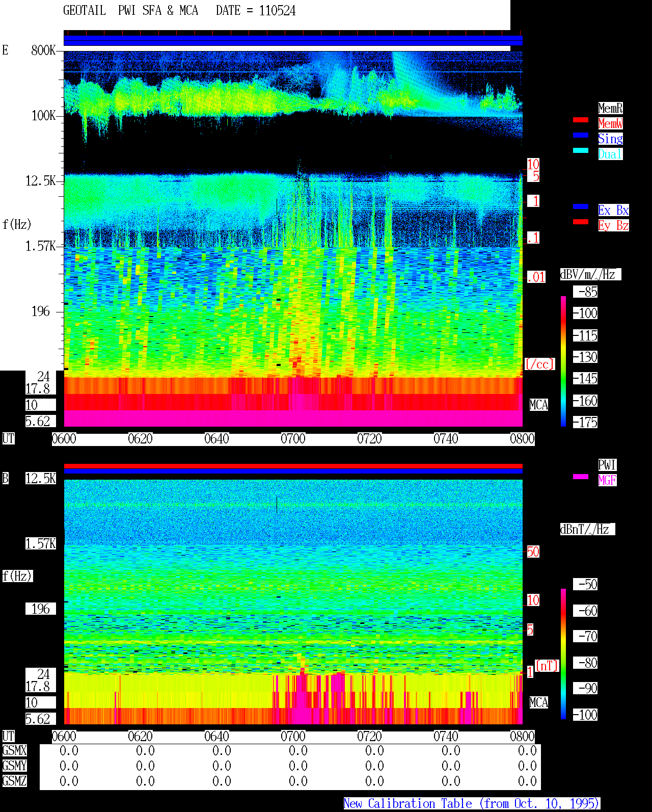Select the Sing legend label
The height and width of the screenshot is (812, 652).
(610, 139)
